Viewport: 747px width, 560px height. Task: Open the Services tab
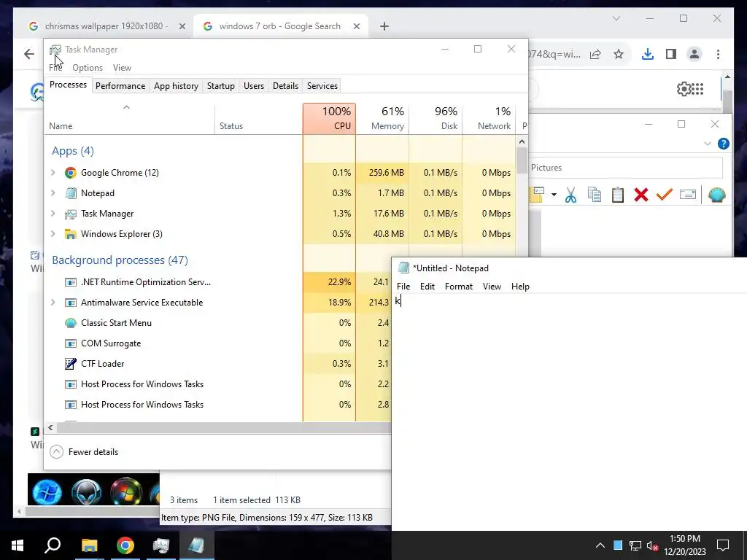point(322,86)
